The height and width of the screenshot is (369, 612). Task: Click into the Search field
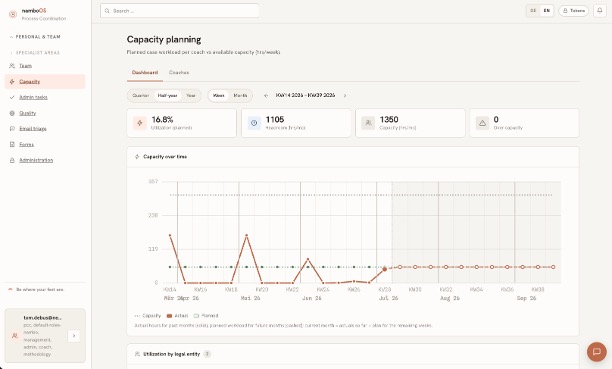tap(180, 11)
